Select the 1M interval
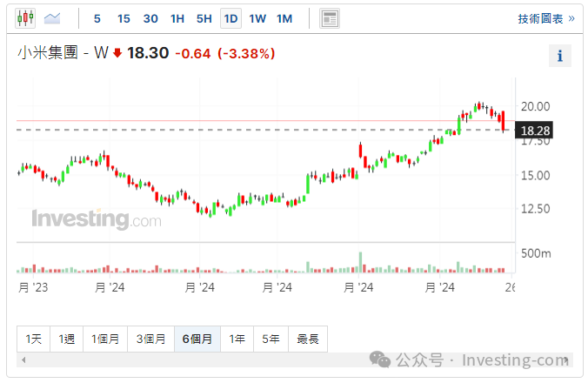Viewport: 588px width, 383px height. pos(284,18)
